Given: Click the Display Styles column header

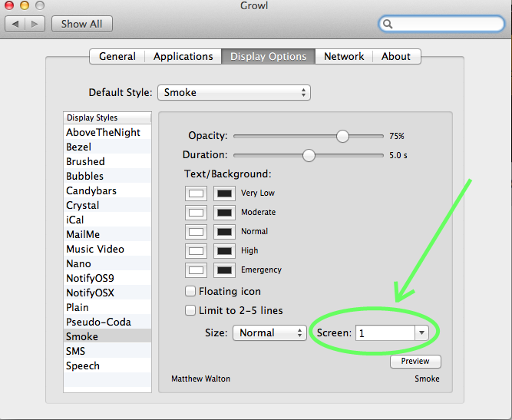Looking at the screenshot, I should click(107, 117).
